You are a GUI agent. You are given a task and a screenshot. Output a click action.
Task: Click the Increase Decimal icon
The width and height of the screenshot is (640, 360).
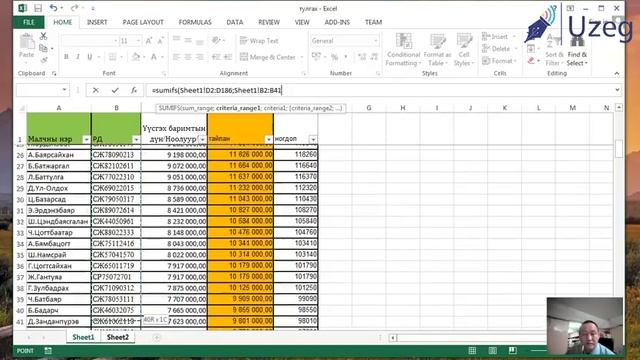tap(362, 57)
